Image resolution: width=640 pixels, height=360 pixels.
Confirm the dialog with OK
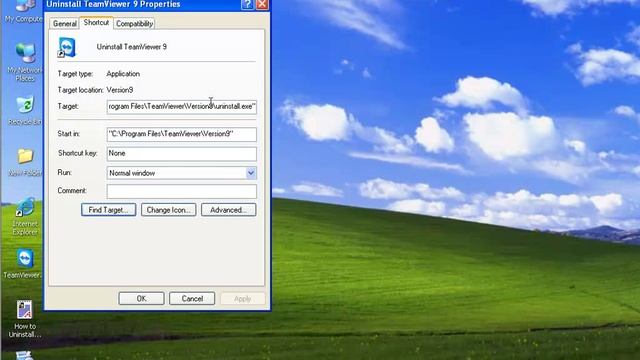click(141, 298)
